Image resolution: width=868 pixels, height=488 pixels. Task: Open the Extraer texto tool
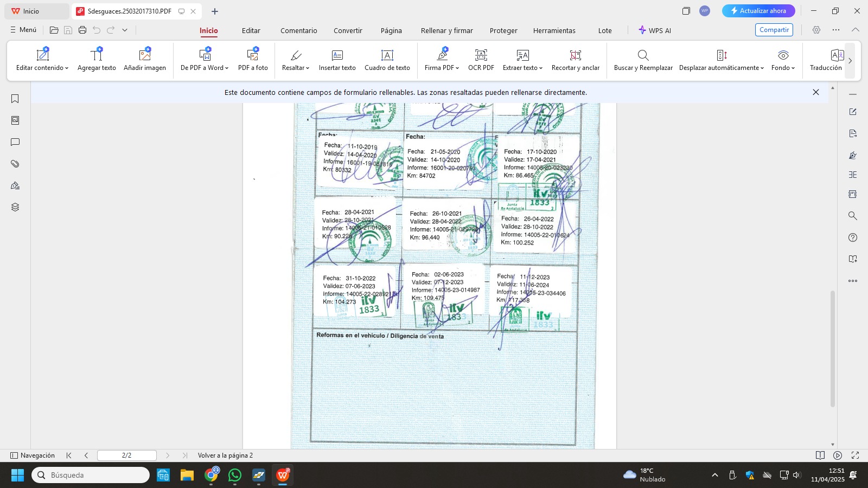(522, 59)
